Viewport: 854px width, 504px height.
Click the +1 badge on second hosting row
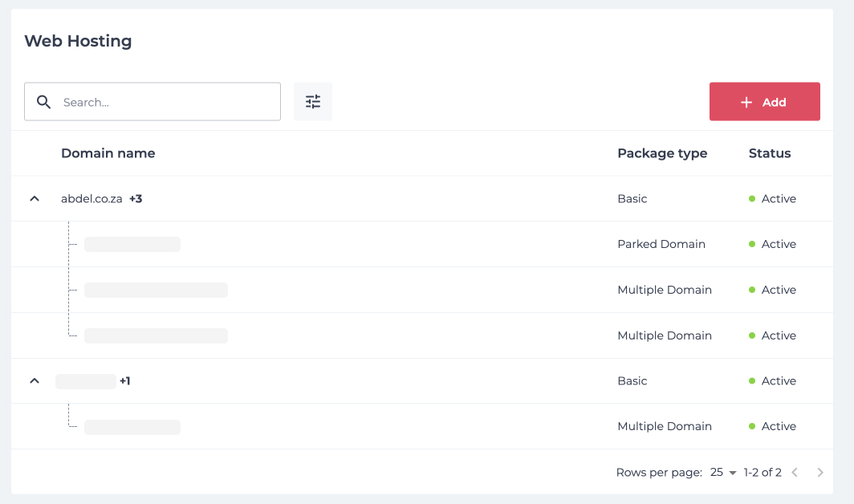124,381
